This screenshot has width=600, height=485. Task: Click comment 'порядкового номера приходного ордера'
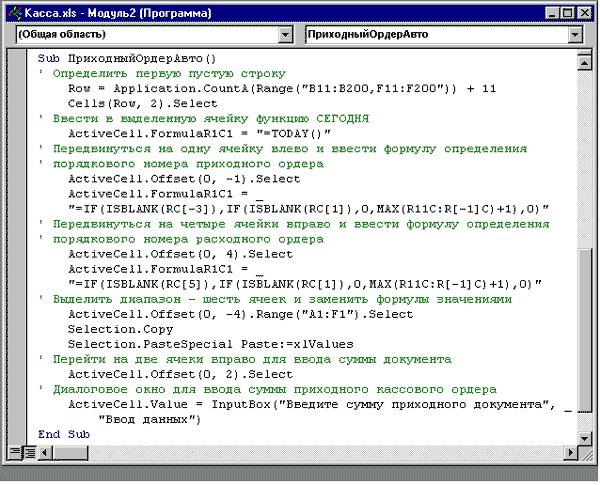(x=188, y=164)
